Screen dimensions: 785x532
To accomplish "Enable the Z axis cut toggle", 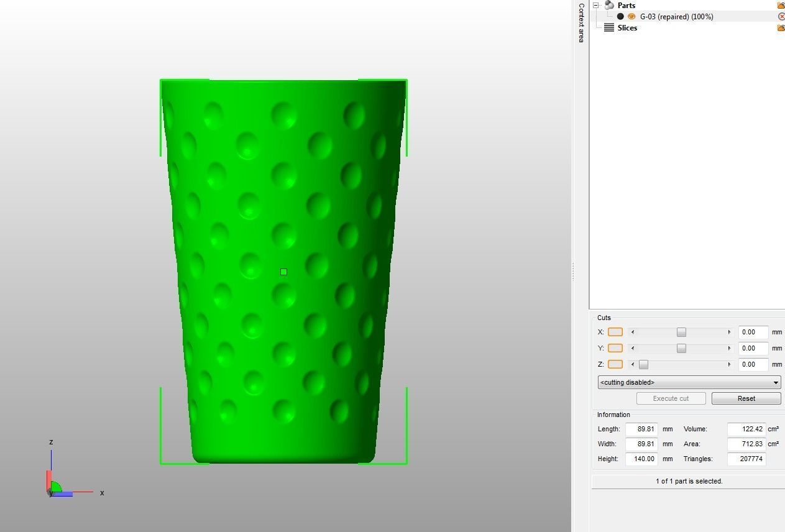I will click(615, 364).
